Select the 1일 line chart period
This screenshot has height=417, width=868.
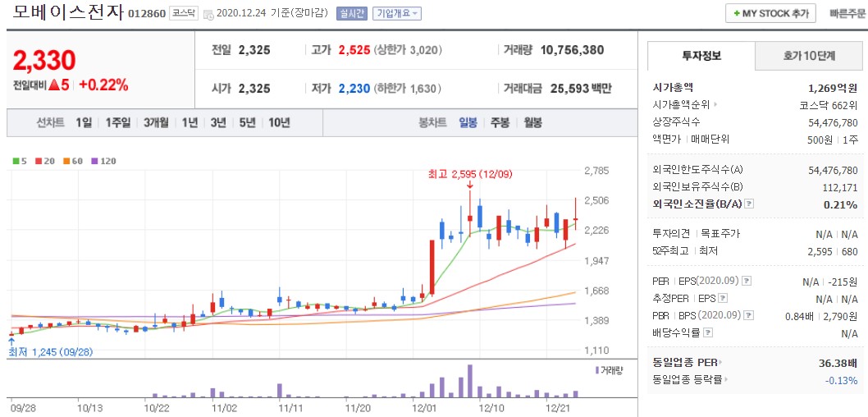(84, 122)
